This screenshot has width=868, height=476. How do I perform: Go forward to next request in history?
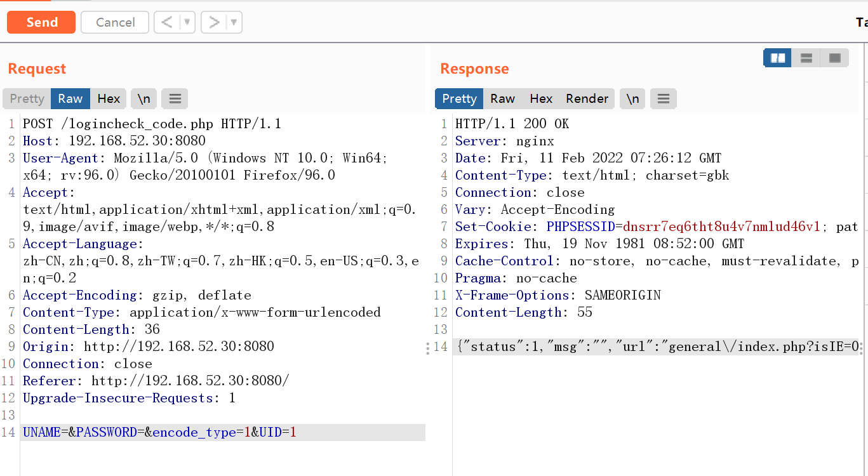pyautogui.click(x=214, y=22)
